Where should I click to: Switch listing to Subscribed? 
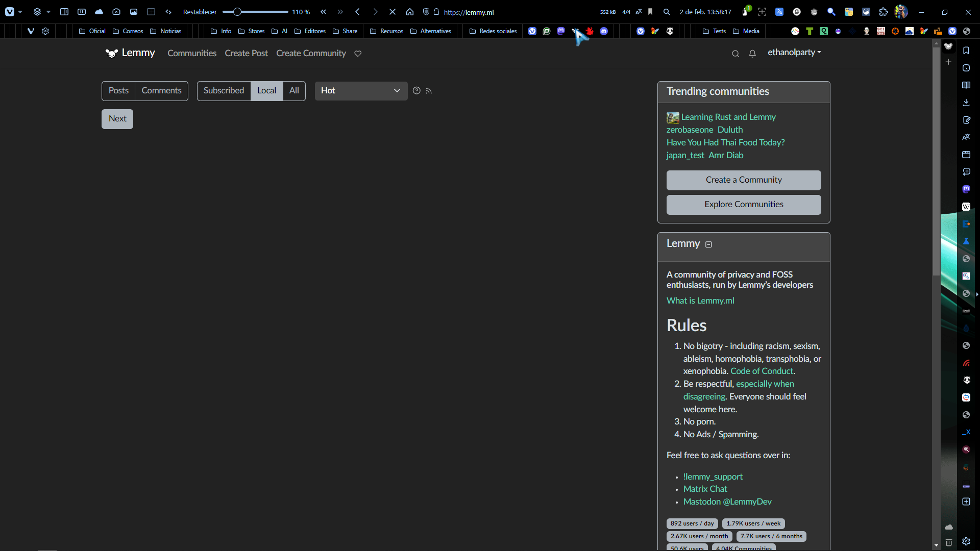[x=224, y=91]
